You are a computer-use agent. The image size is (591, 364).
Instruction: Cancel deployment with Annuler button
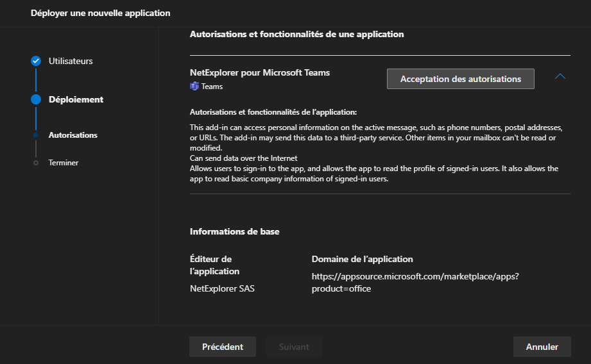[x=542, y=347]
